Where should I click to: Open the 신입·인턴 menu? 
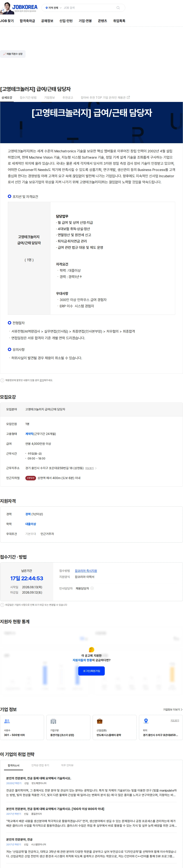tap(66, 21)
